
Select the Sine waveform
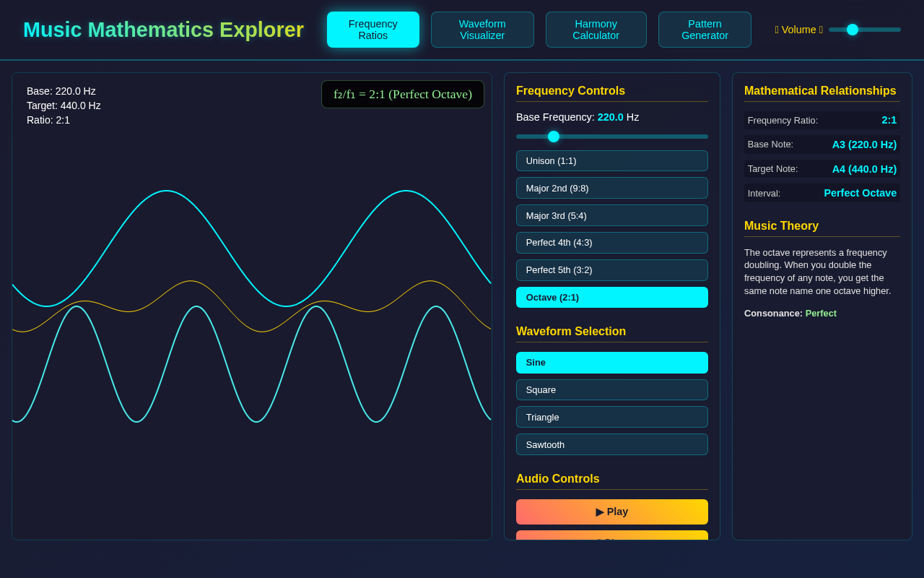(x=611, y=362)
